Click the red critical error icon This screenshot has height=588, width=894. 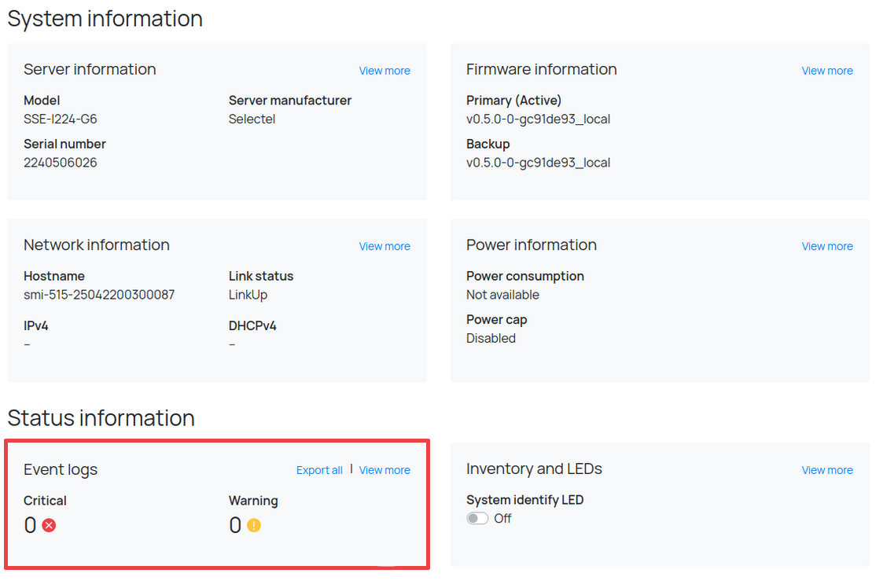49,525
